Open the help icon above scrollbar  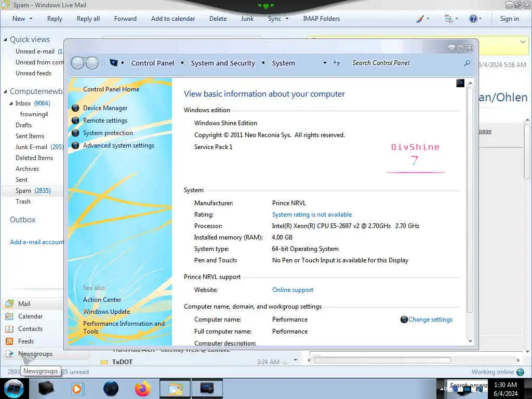click(460, 83)
